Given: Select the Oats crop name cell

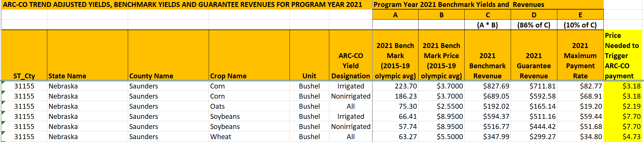Looking at the screenshot, I should pyautogui.click(x=217, y=106).
